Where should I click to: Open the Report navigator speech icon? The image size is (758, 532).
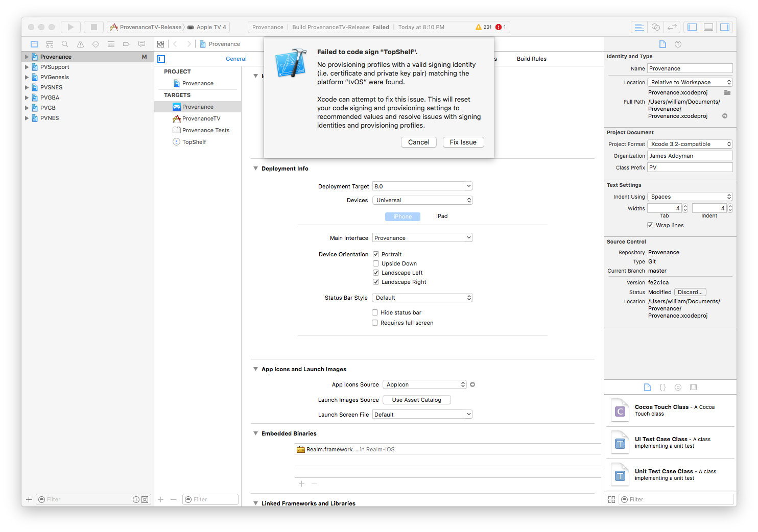[x=141, y=44]
